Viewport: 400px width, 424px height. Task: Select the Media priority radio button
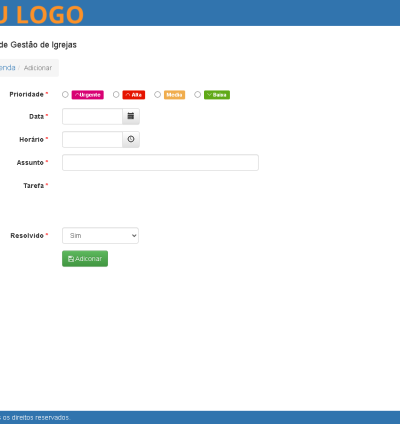pyautogui.click(x=157, y=95)
